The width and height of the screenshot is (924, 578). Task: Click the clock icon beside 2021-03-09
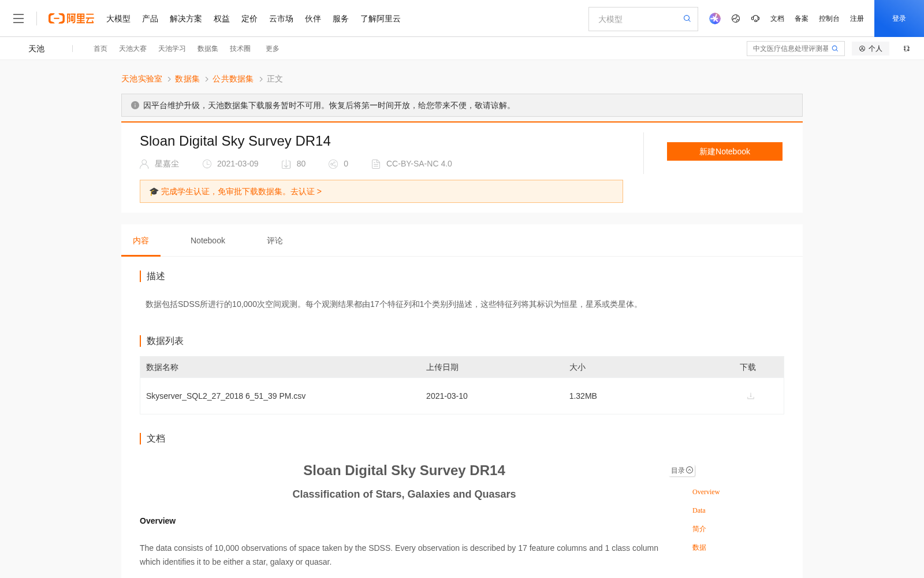click(x=207, y=164)
